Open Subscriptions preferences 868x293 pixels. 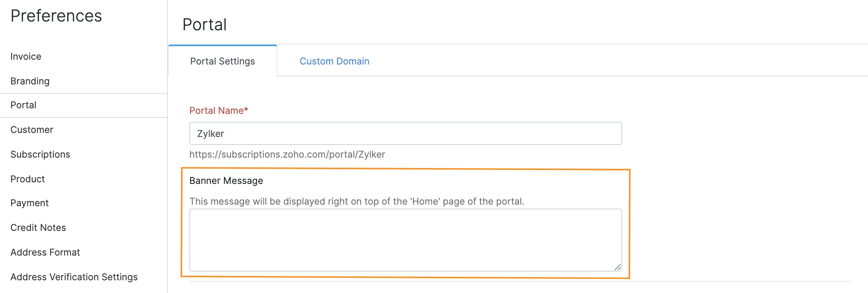pyautogui.click(x=40, y=154)
